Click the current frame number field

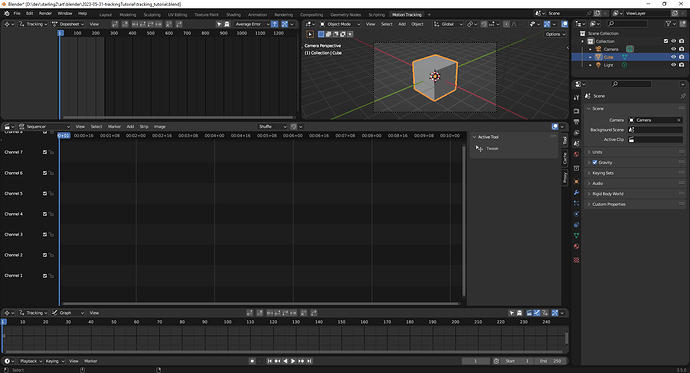476,361
